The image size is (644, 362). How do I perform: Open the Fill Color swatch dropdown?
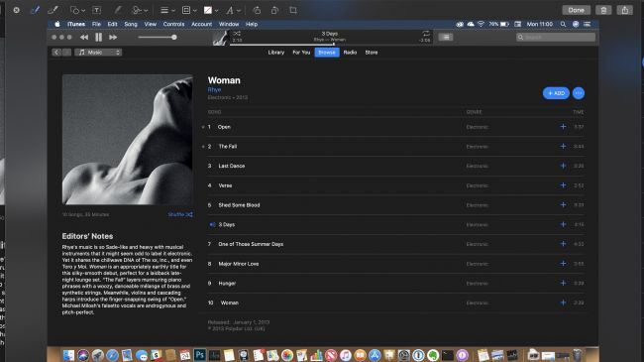click(211, 10)
